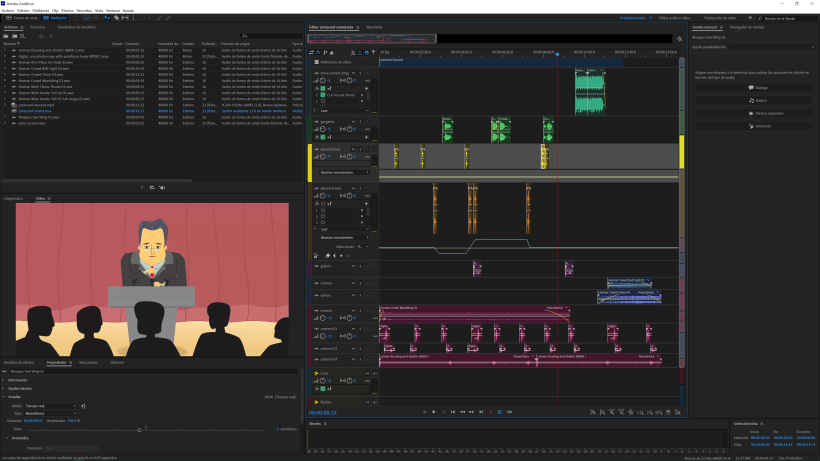This screenshot has width=820, height=461.
Task: Show Effects (fx) view in editor toolbar
Action: pos(318,52)
